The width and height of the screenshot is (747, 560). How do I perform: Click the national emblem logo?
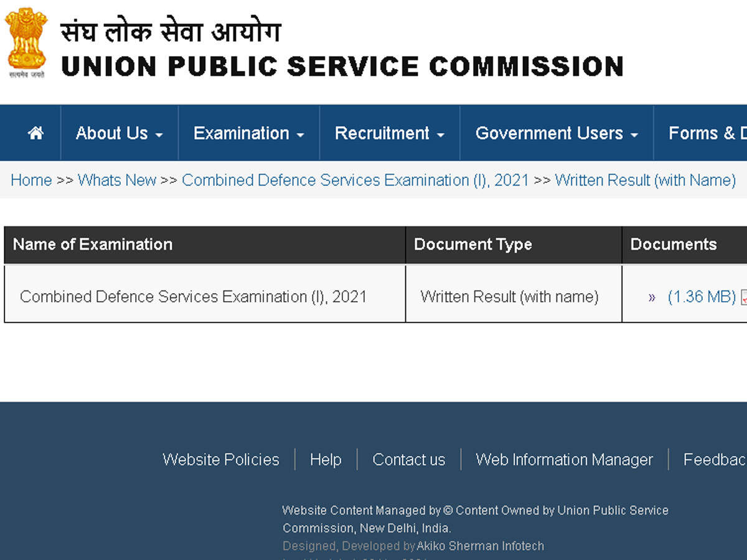pos(26,42)
